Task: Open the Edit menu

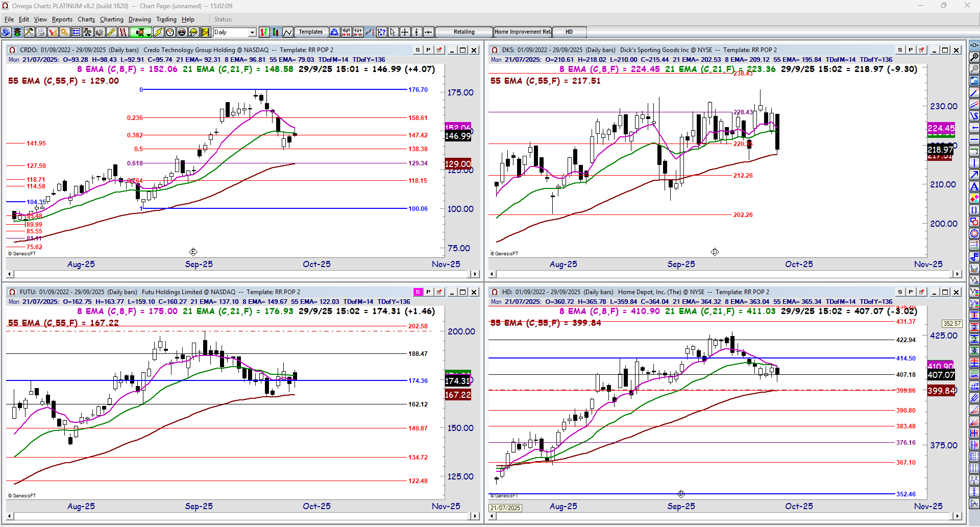Action: (x=24, y=19)
